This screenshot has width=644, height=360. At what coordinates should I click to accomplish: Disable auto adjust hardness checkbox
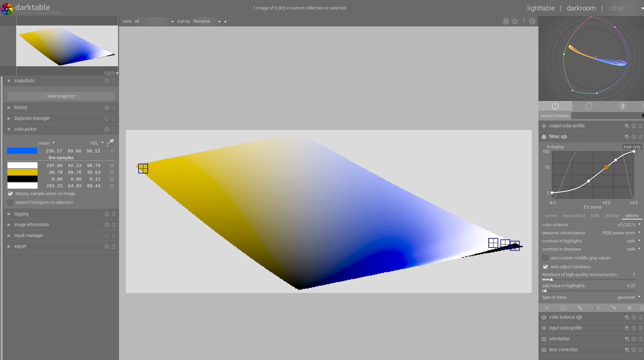click(x=545, y=267)
